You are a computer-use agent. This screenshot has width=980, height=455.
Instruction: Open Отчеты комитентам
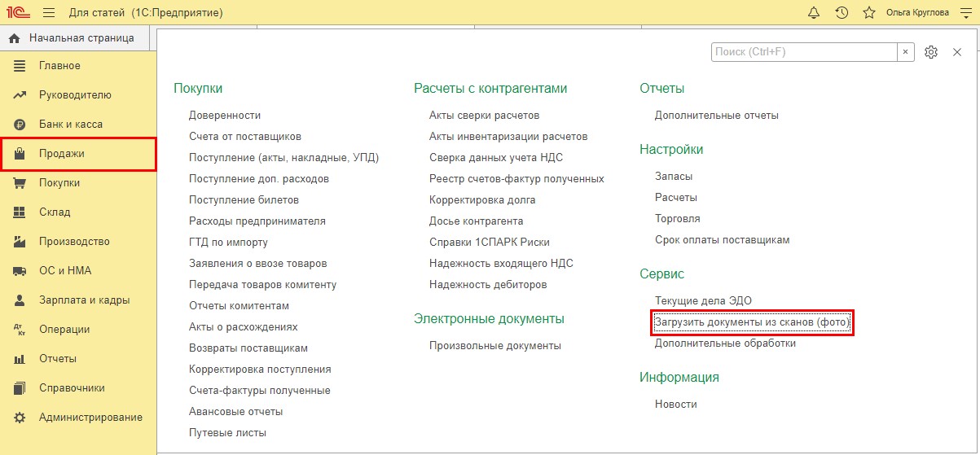(239, 306)
